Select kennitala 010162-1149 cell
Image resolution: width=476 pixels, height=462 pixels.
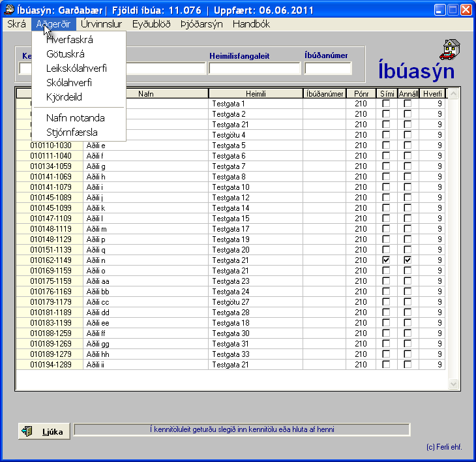click(50, 260)
